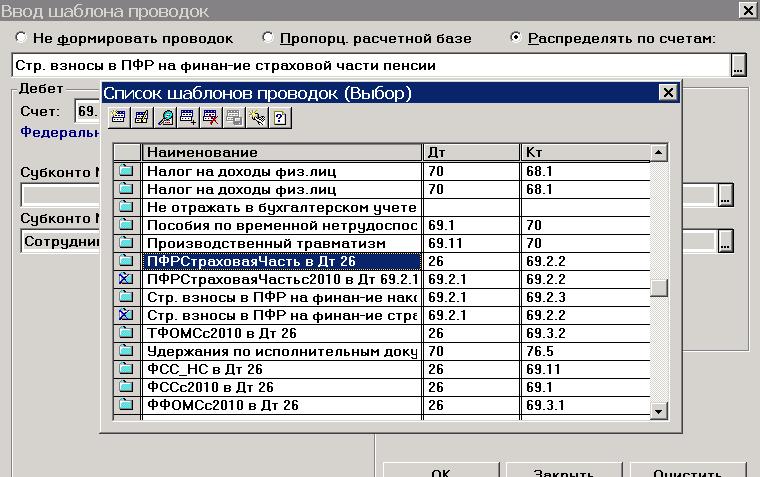Select row ПФРСтраховаяЧастьс2010 в Дт 69.2.1

tap(382, 279)
